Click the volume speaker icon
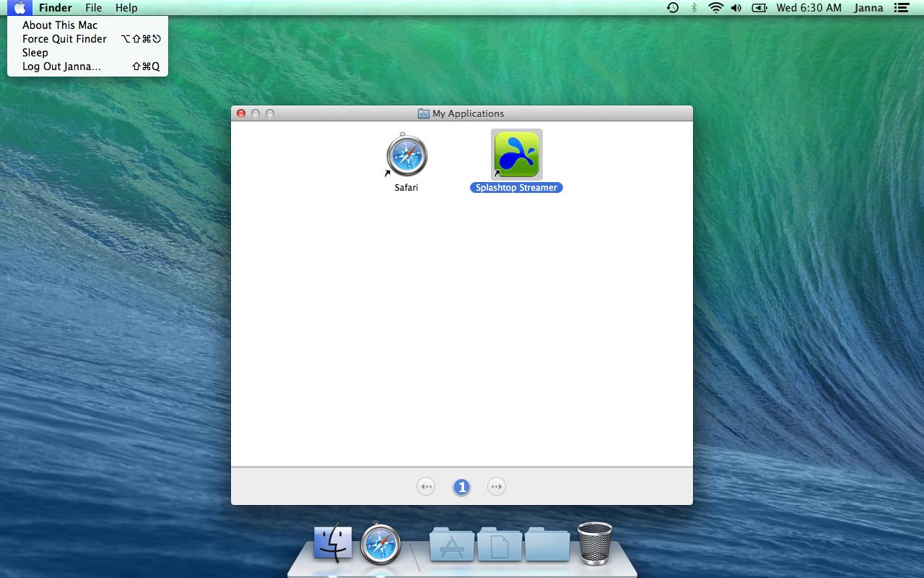This screenshot has height=578, width=924. point(736,8)
